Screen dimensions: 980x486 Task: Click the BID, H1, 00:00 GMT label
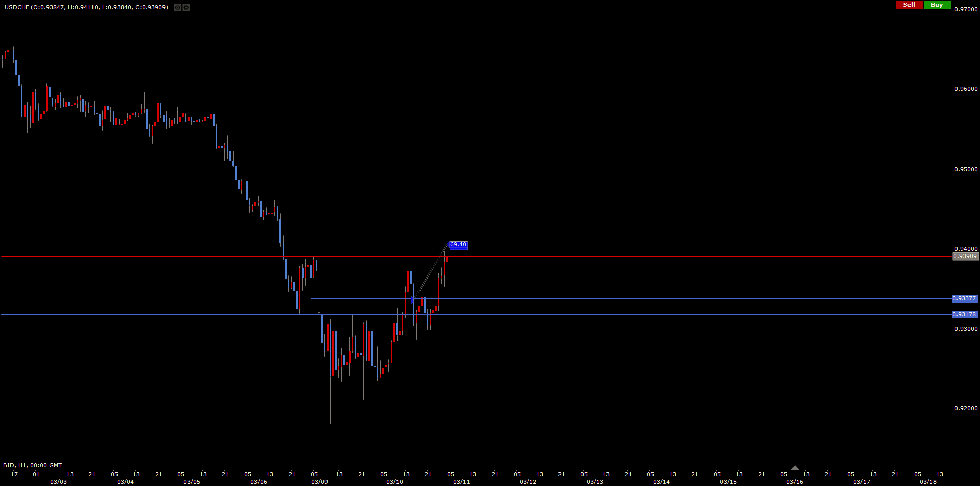click(x=32, y=465)
